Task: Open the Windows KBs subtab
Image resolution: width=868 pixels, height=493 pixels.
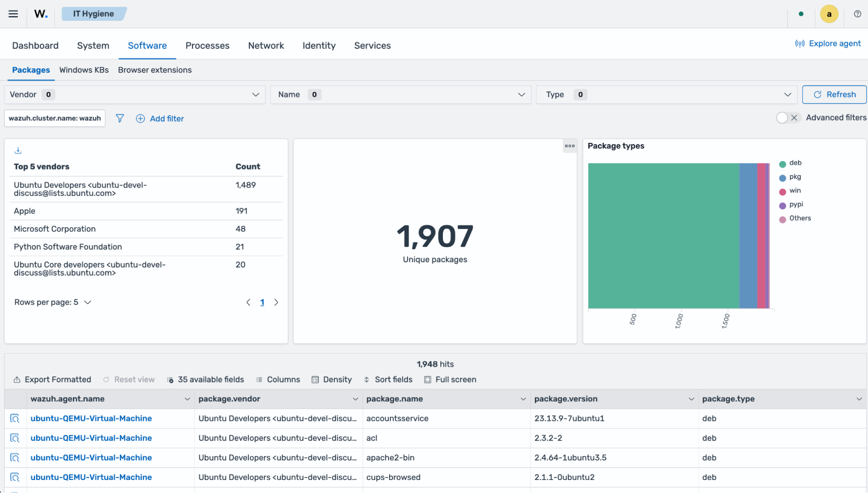Action: 84,70
